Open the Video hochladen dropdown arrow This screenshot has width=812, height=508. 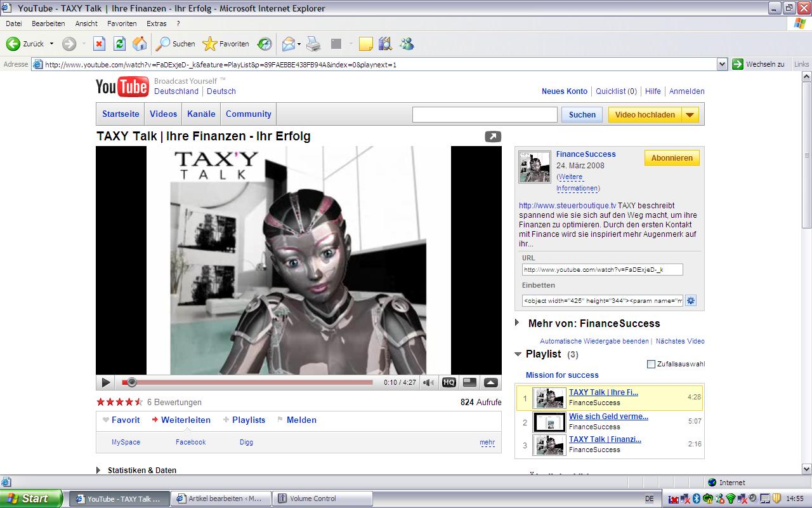[690, 115]
